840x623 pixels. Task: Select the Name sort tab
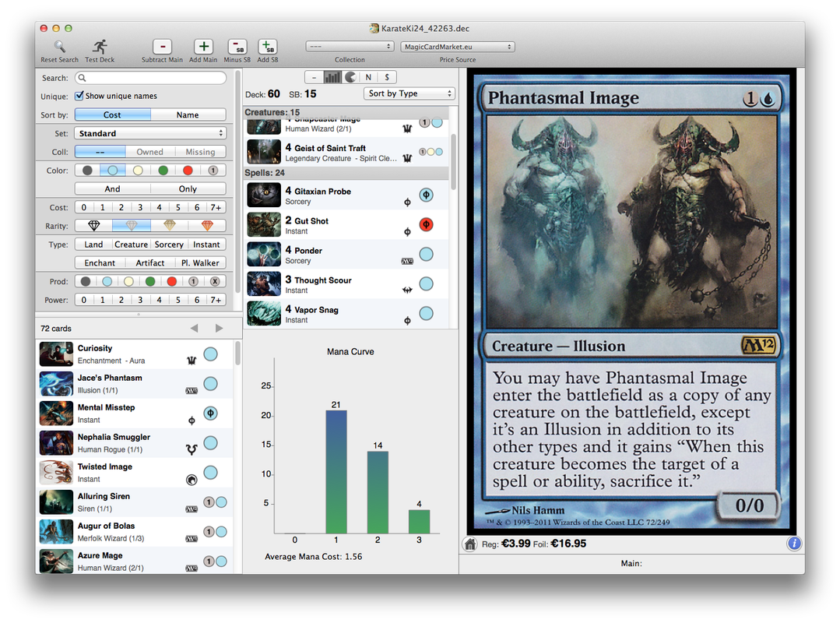pos(188,114)
